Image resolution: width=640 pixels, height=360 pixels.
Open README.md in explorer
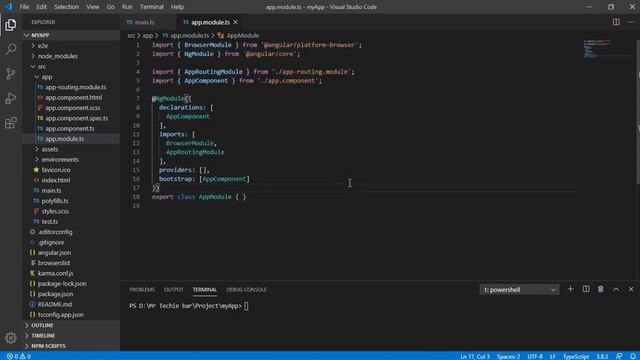pos(55,304)
